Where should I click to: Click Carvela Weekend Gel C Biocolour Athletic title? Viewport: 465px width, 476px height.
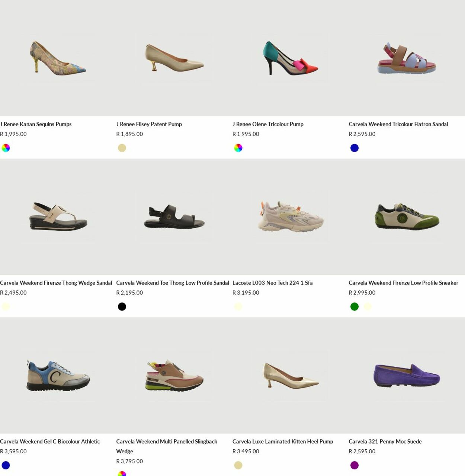coord(50,442)
